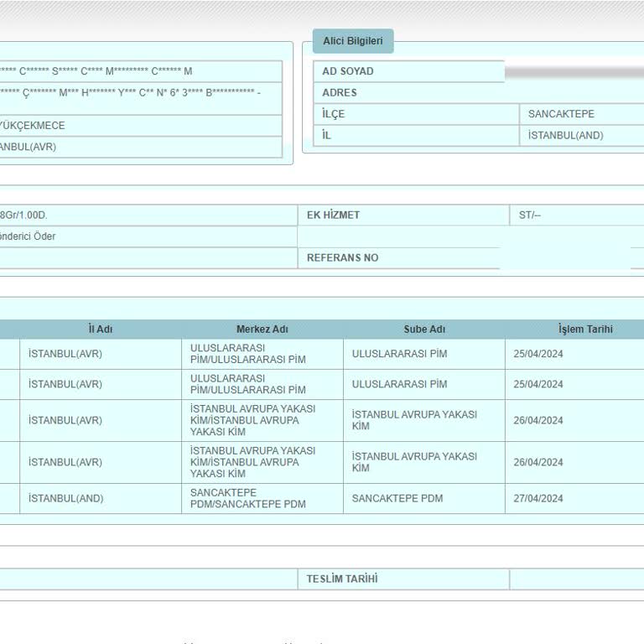This screenshot has height=644, width=644.
Task: Click the 27/04/2024 transaction date
Action: [x=538, y=498]
